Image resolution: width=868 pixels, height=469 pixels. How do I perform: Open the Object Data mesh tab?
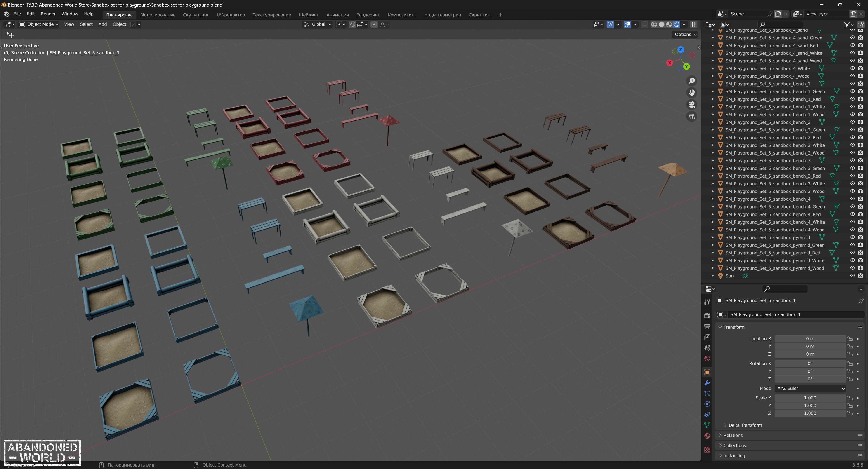coord(707,425)
